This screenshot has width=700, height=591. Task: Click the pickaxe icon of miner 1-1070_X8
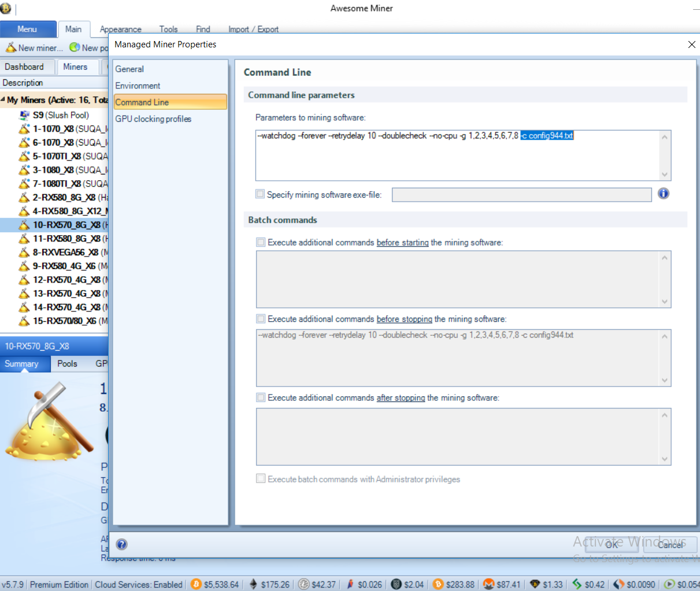(24, 129)
